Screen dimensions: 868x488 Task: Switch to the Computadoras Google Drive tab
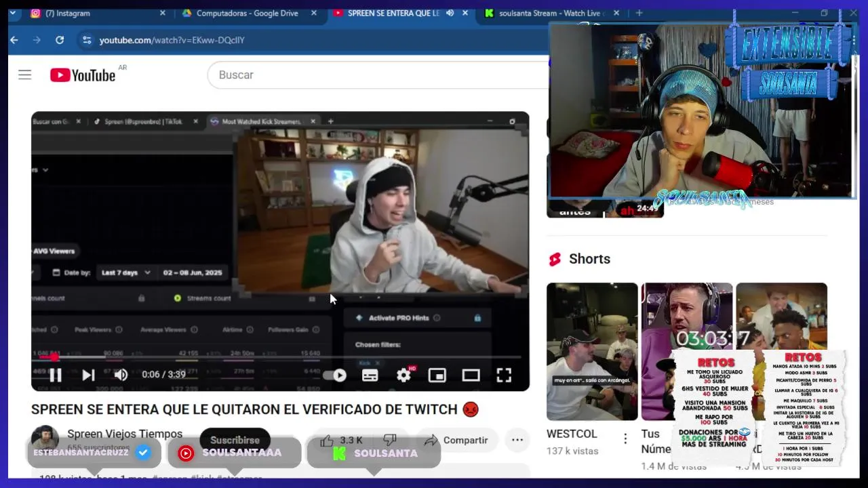247,13
